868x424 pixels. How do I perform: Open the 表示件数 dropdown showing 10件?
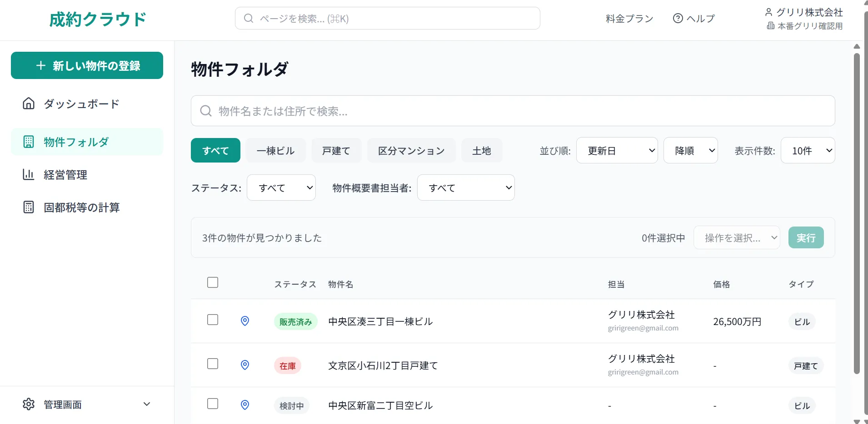pos(807,150)
